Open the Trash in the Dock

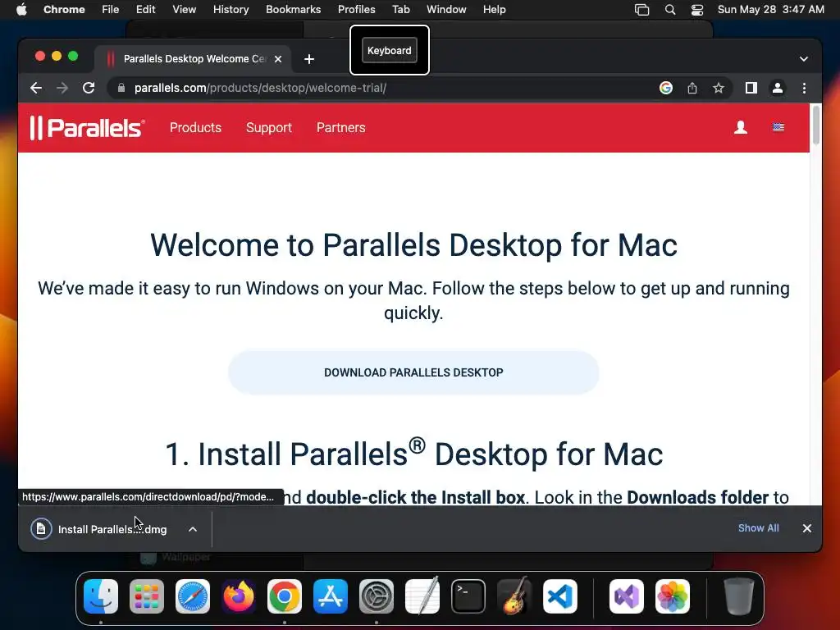pos(739,596)
